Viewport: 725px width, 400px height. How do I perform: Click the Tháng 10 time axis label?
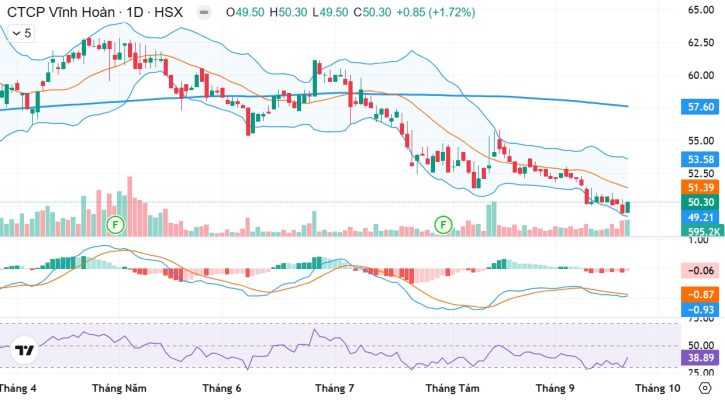(x=657, y=388)
